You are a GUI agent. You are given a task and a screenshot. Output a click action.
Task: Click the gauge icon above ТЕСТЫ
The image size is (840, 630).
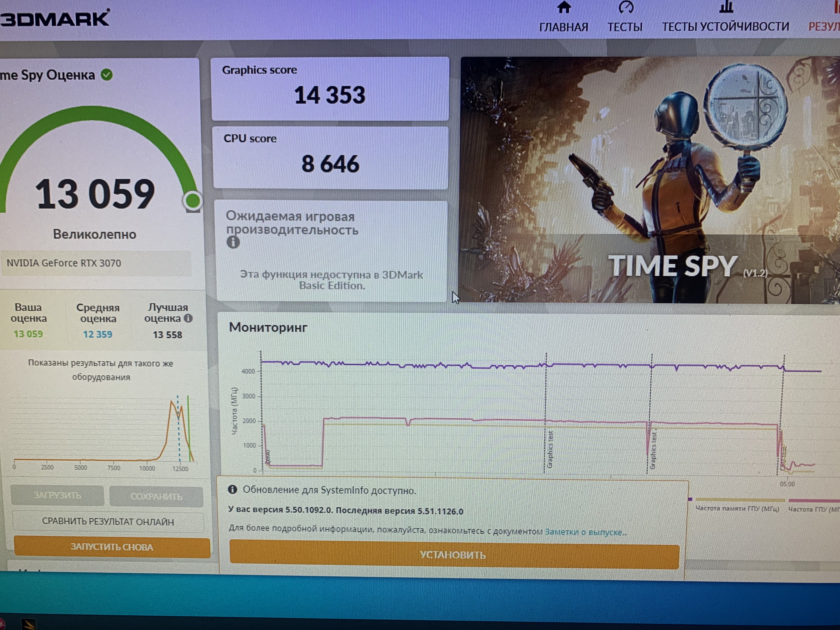(x=626, y=7)
